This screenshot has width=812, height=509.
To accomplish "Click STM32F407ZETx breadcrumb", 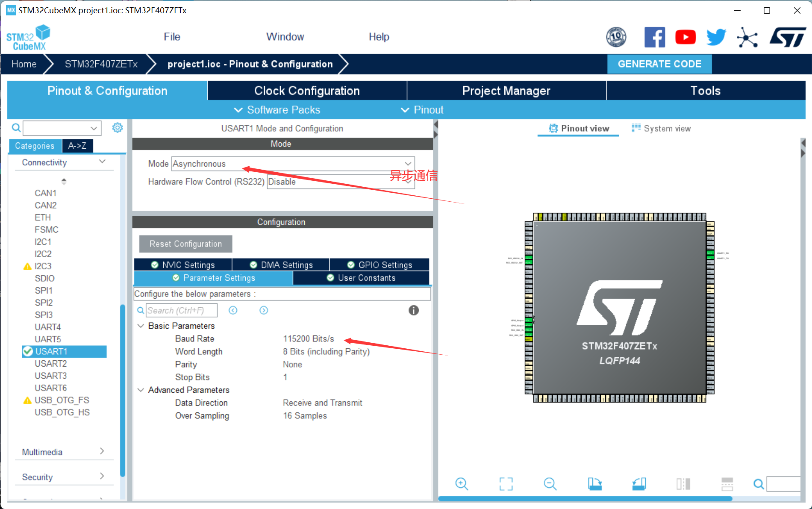I will pyautogui.click(x=101, y=64).
